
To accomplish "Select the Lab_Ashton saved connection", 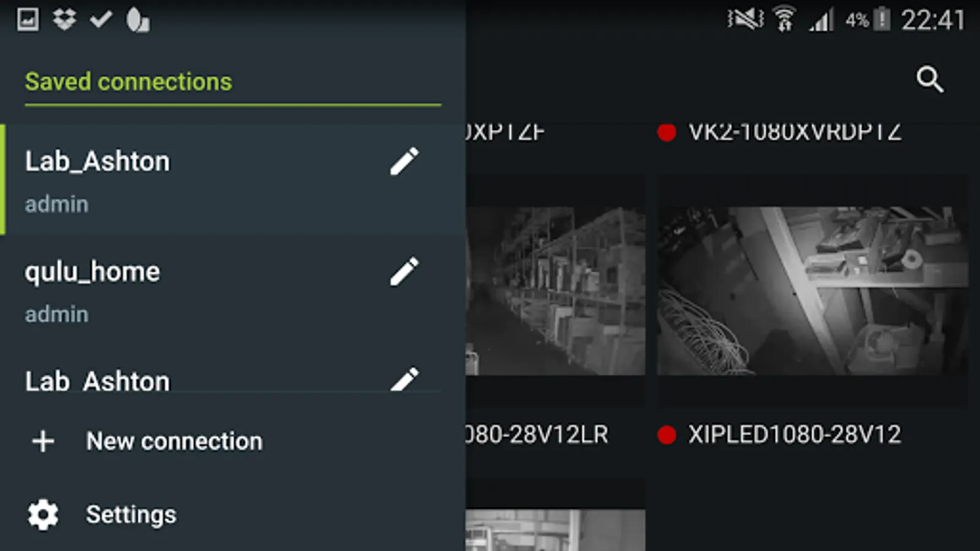I will coord(233,180).
